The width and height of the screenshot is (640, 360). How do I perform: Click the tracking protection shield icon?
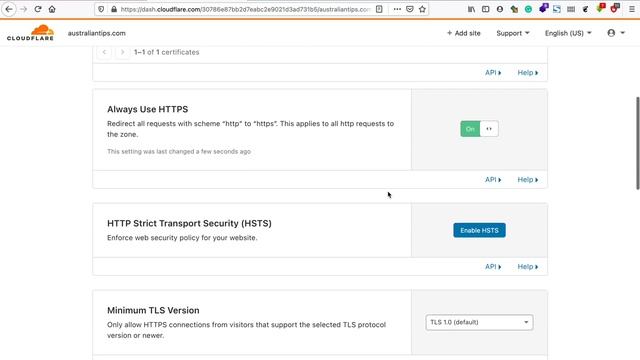pyautogui.click(x=101, y=9)
